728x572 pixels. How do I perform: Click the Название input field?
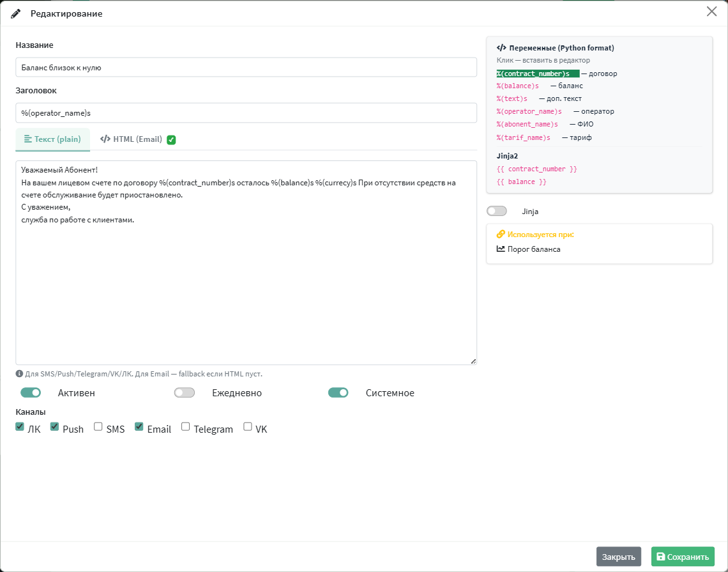(246, 67)
